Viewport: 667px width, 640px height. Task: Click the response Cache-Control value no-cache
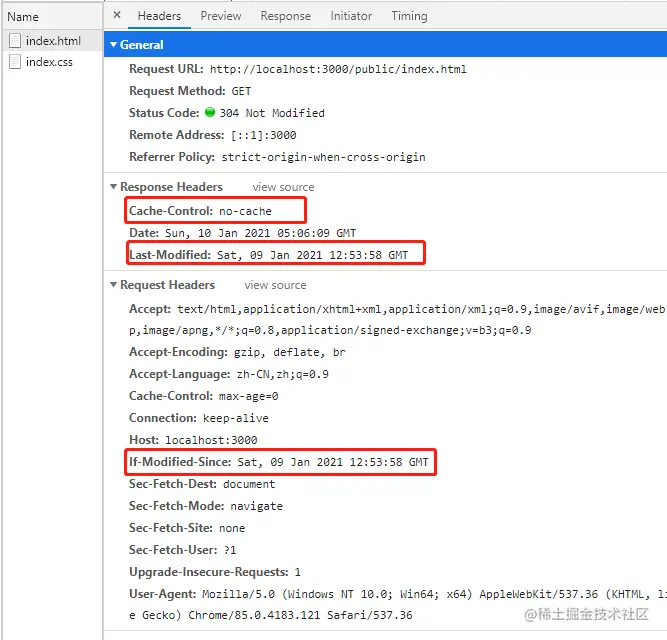pyautogui.click(x=245, y=211)
